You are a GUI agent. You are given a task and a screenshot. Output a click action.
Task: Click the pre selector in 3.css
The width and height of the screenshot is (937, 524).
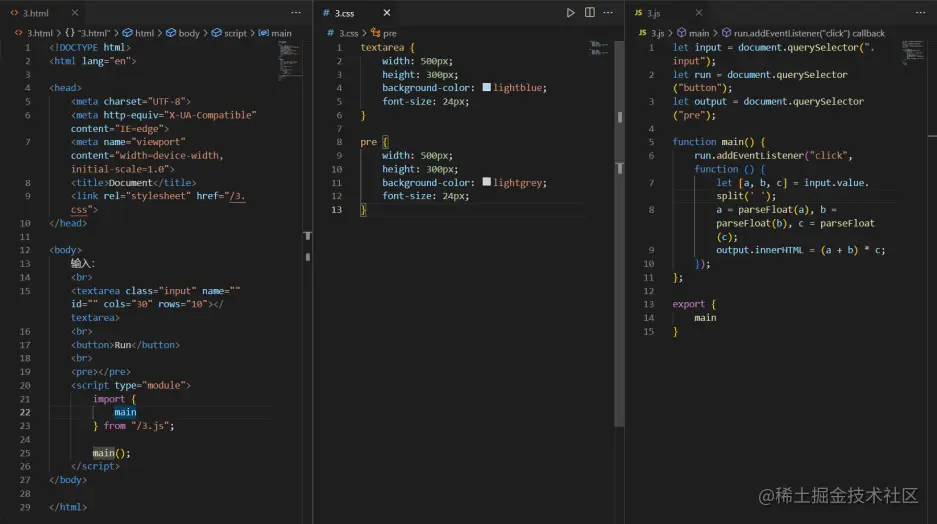(368, 142)
